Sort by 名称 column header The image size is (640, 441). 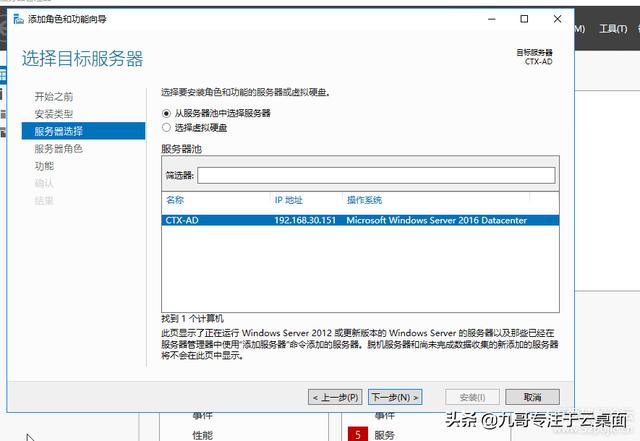tap(175, 200)
